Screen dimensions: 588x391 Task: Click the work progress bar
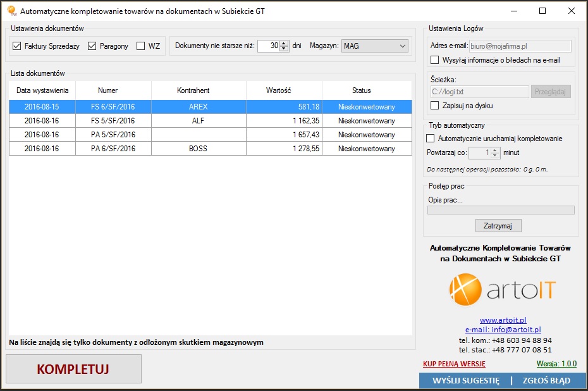[501, 210]
